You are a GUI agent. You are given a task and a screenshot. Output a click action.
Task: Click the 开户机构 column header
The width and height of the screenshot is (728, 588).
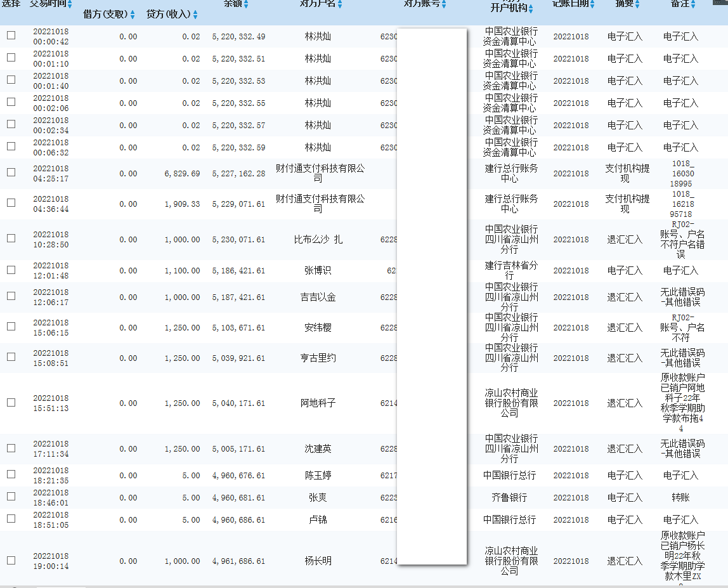tap(509, 8)
